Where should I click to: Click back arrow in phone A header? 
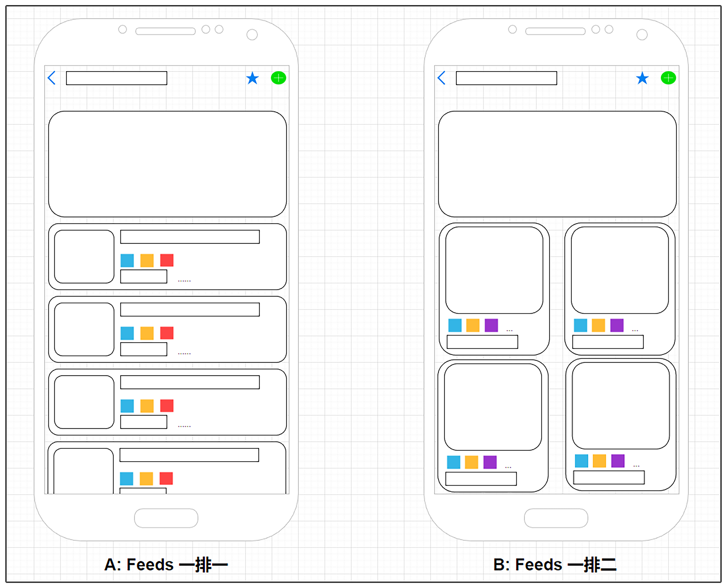tap(52, 78)
